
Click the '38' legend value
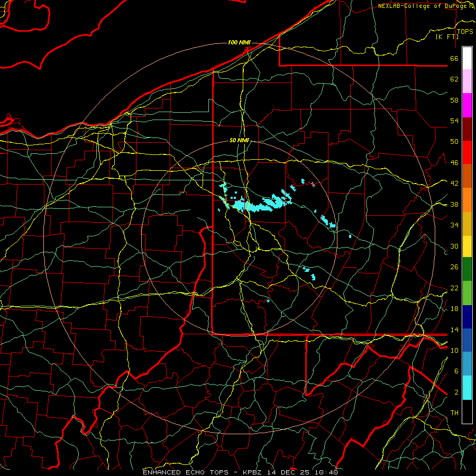tap(454, 205)
